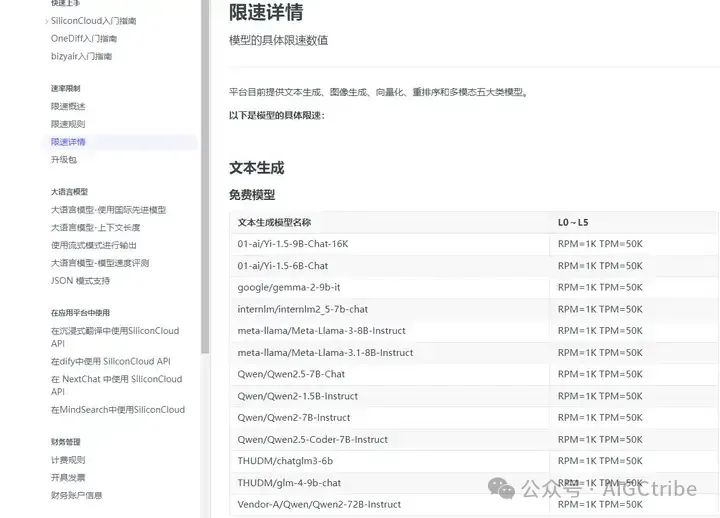Viewport: 720px width, 518px height.
Task: Open the 开具发票 sidebar link
Action: point(68,478)
